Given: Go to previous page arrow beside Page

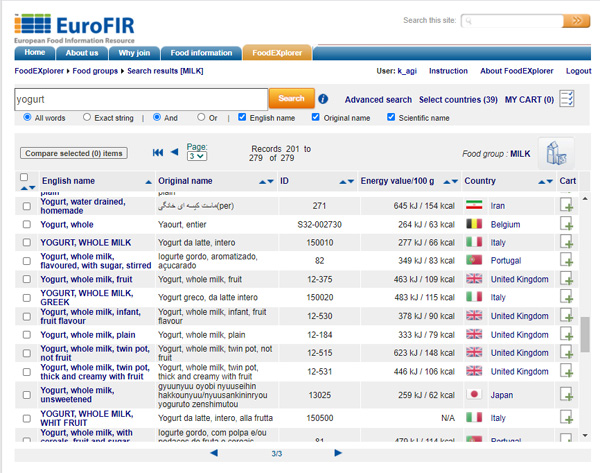Looking at the screenshot, I should pos(174,152).
